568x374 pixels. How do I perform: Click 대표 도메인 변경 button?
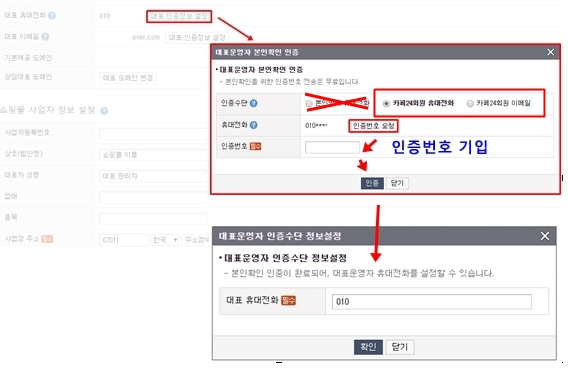click(128, 78)
